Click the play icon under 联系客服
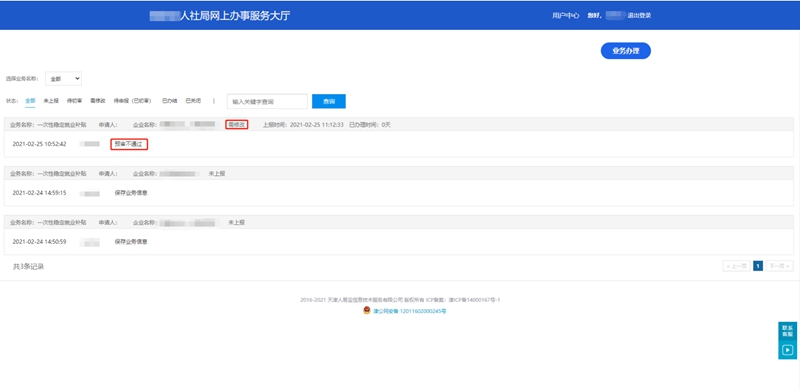800x390 pixels. [788, 350]
